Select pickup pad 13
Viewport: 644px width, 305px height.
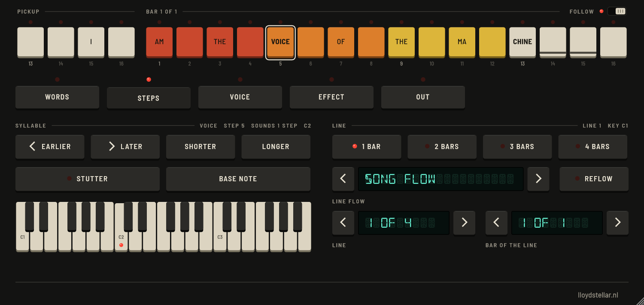pos(30,42)
